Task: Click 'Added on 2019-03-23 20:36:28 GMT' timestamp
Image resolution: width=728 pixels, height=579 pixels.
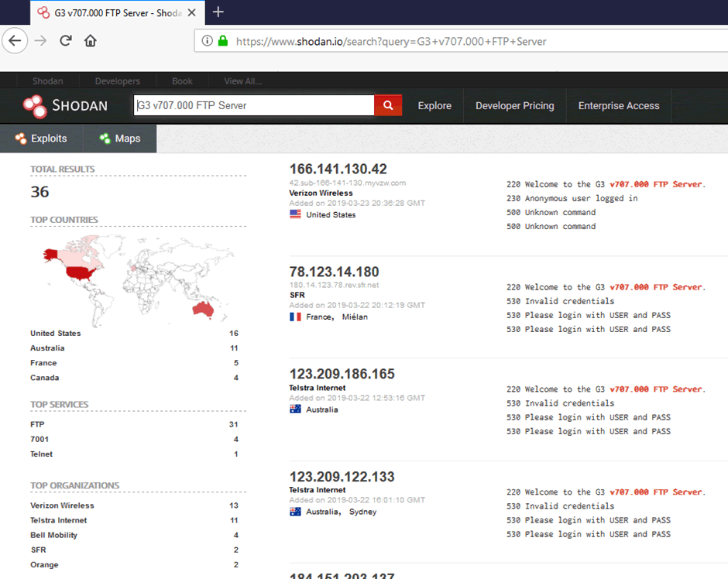Action: [x=357, y=204]
